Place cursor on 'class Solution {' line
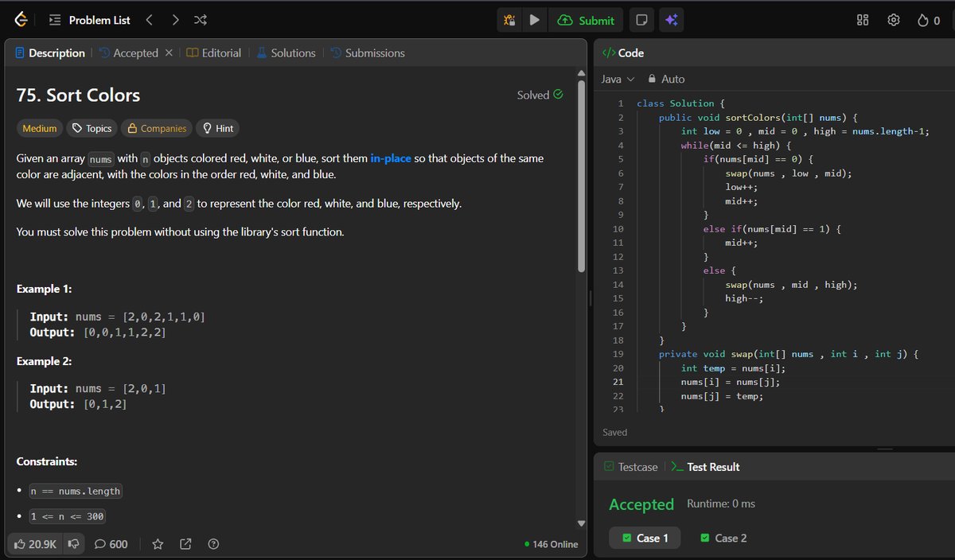This screenshot has width=955, height=560. (680, 103)
